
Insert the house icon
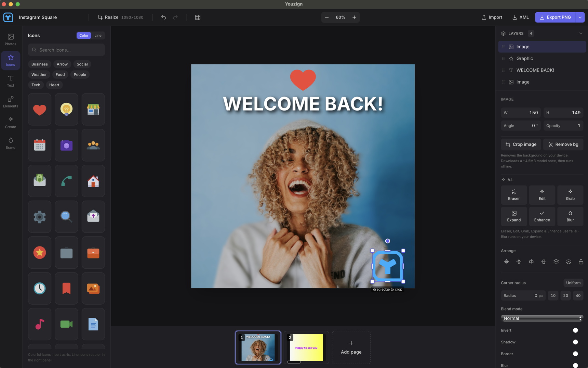point(93,181)
